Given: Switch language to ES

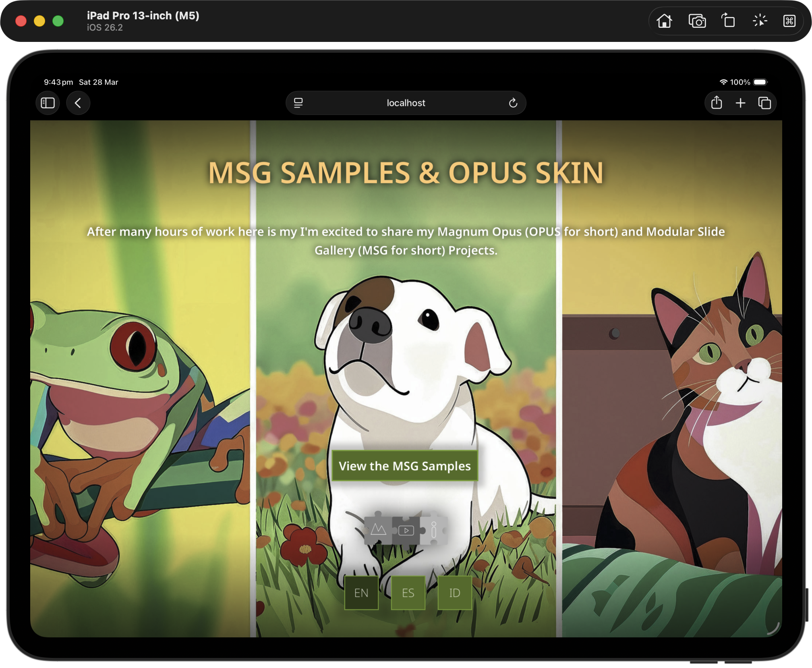Looking at the screenshot, I should tap(408, 593).
